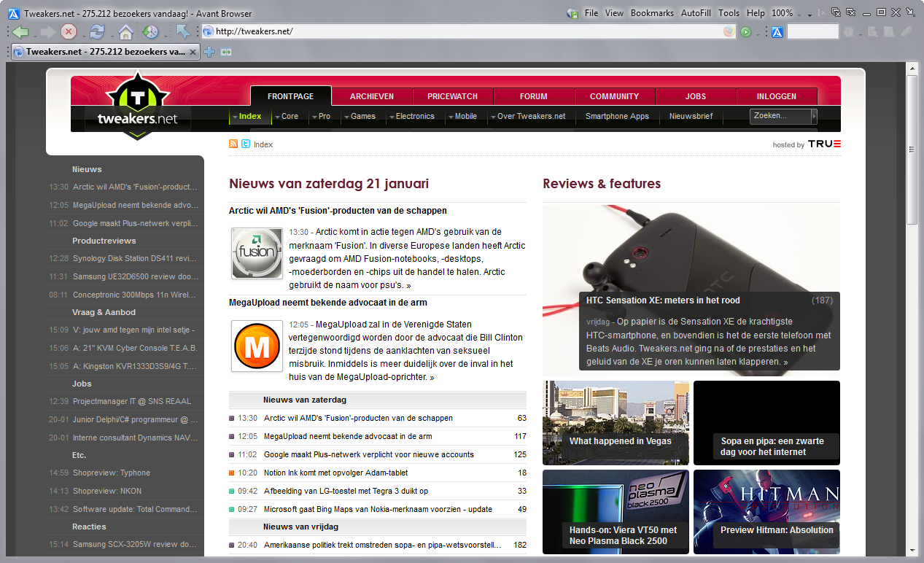
Task: Click in the Zoeken search field
Action: click(780, 116)
